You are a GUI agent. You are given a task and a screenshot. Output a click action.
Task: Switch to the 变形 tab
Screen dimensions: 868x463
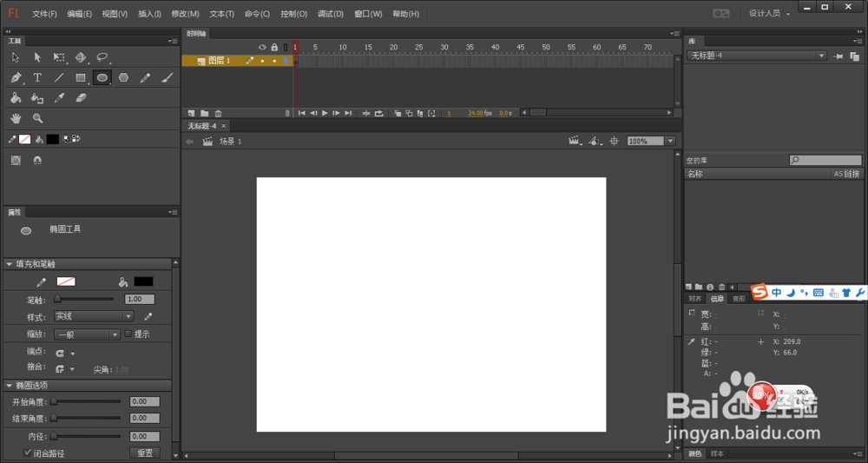tap(739, 299)
